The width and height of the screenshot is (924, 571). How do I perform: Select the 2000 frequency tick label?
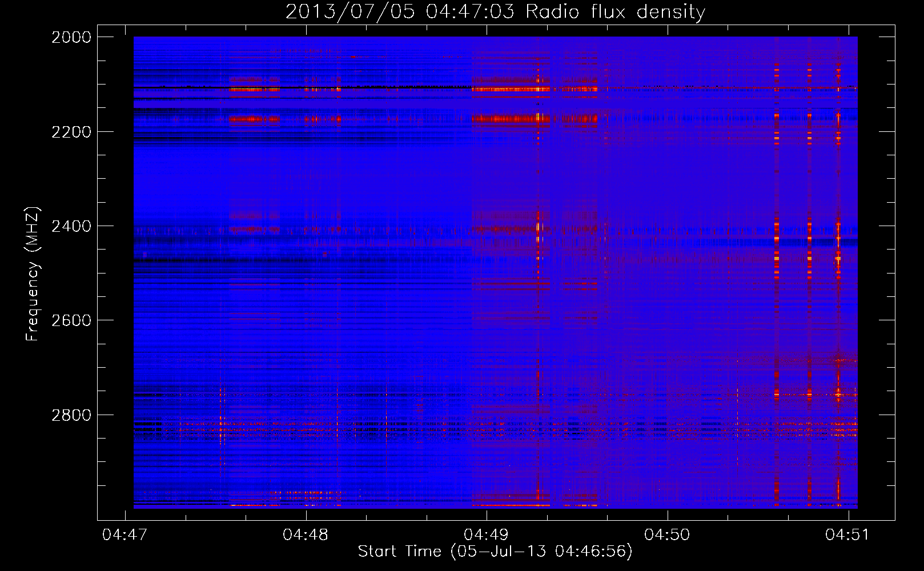click(71, 37)
